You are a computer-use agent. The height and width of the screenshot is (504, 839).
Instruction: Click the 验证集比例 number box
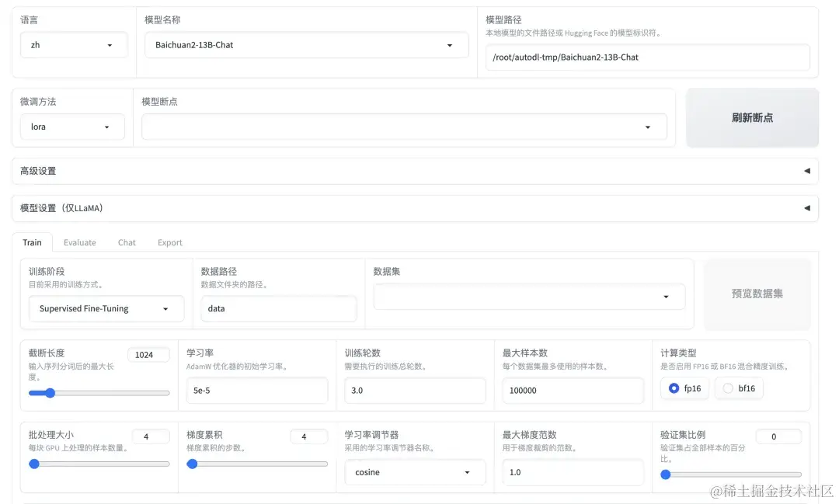coord(778,436)
